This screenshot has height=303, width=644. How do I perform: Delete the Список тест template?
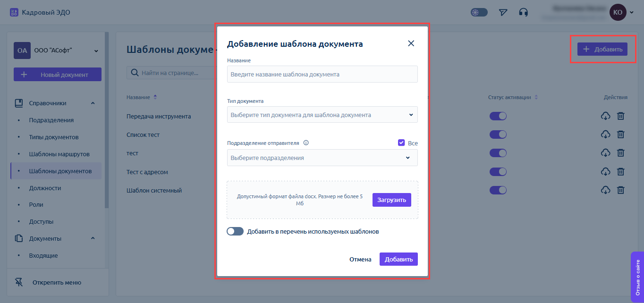pyautogui.click(x=621, y=135)
